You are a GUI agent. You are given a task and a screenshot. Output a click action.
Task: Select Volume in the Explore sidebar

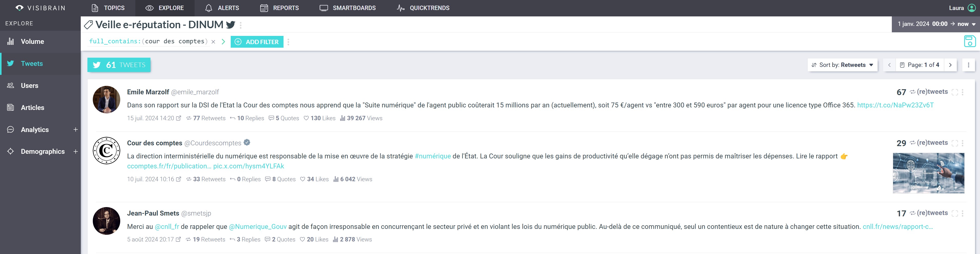pyautogui.click(x=32, y=42)
